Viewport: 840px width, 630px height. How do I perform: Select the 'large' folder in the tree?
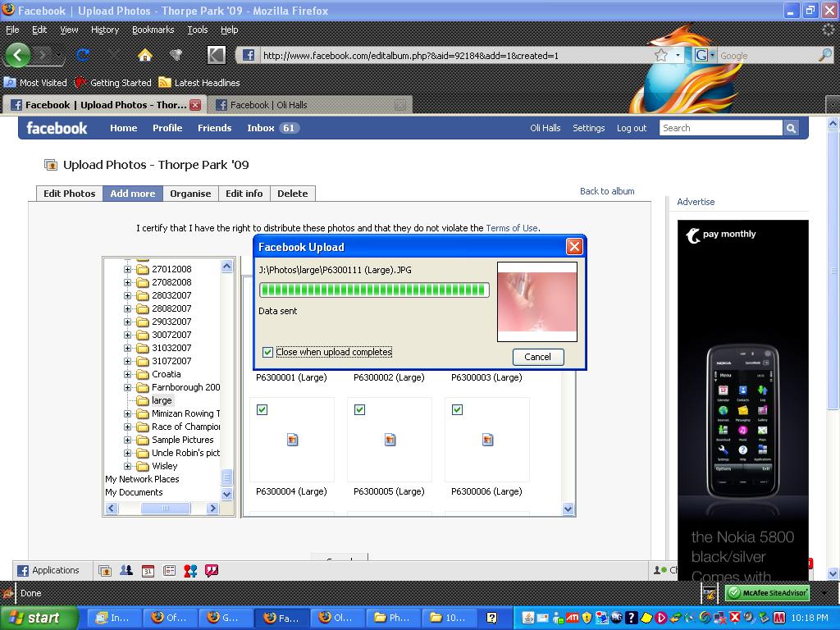[x=162, y=400]
